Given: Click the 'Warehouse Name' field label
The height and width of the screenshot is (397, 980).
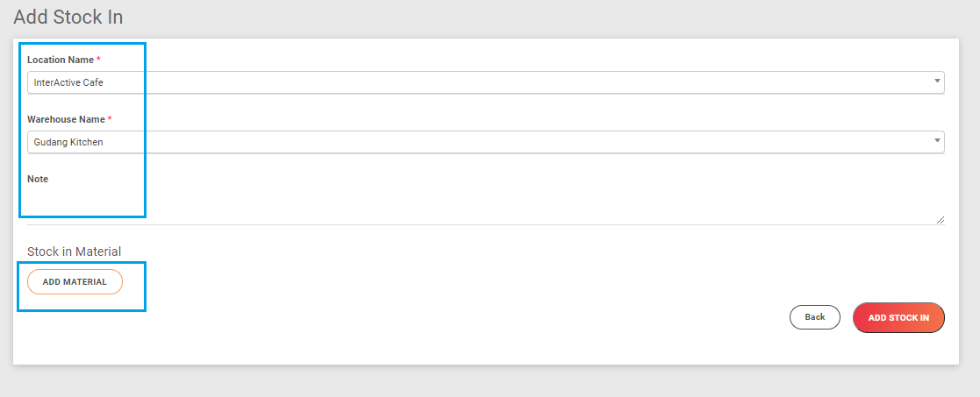Looking at the screenshot, I should (66, 119).
